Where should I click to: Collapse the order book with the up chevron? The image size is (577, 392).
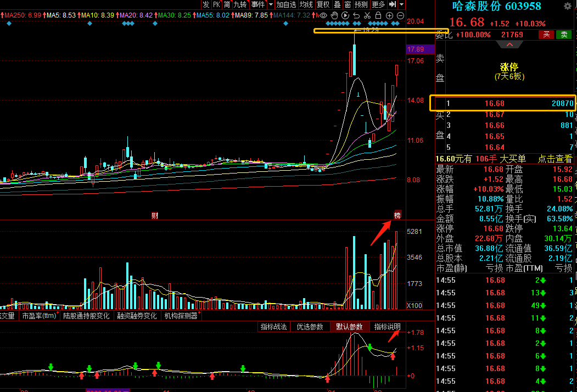click(509, 44)
